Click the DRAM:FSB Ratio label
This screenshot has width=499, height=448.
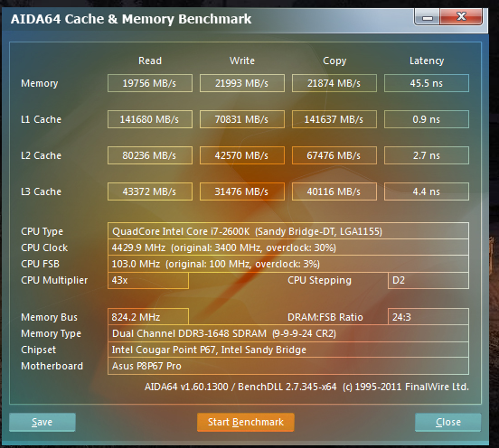tap(325, 317)
